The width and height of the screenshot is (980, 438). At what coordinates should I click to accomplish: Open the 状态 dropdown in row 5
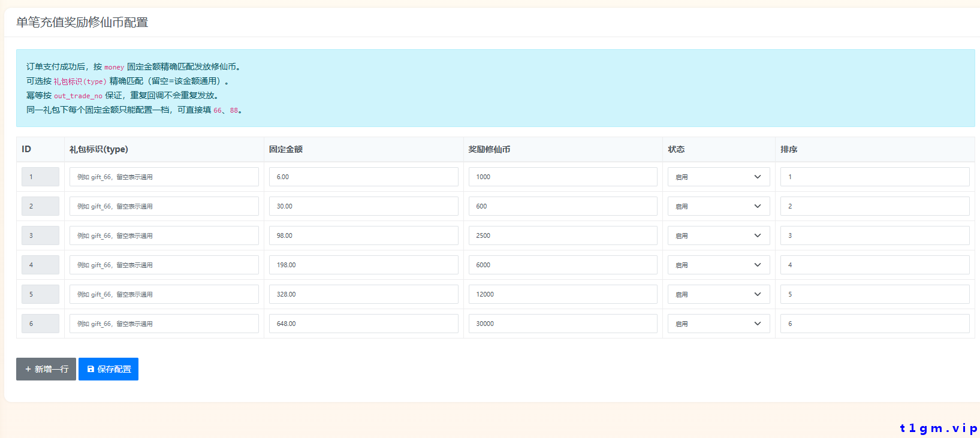point(719,294)
